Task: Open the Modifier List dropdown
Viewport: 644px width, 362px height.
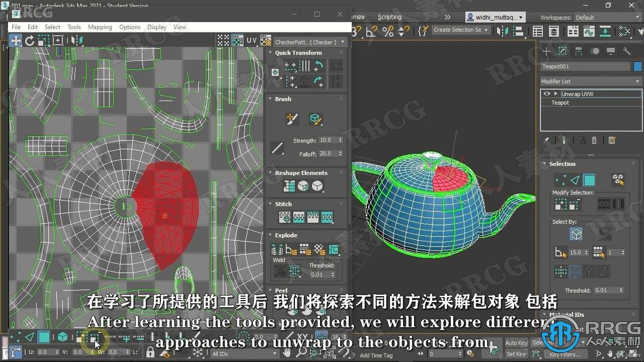Action: 591,81
